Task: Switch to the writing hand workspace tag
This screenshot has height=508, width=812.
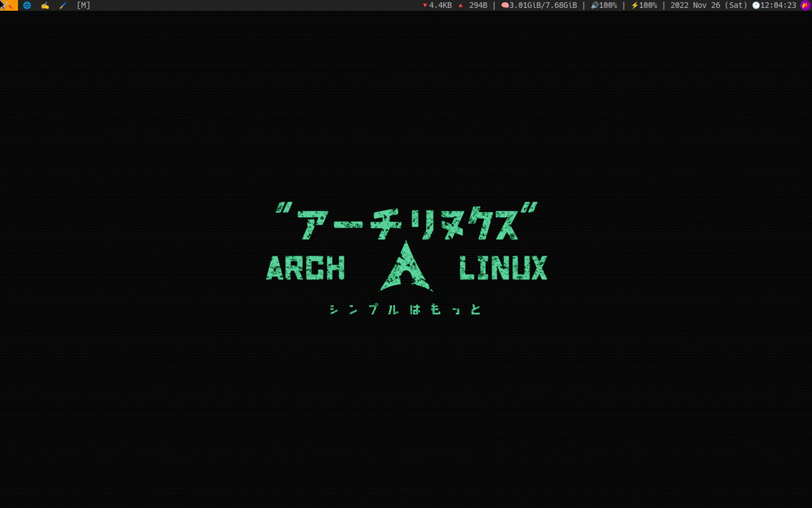Action: pyautogui.click(x=45, y=5)
